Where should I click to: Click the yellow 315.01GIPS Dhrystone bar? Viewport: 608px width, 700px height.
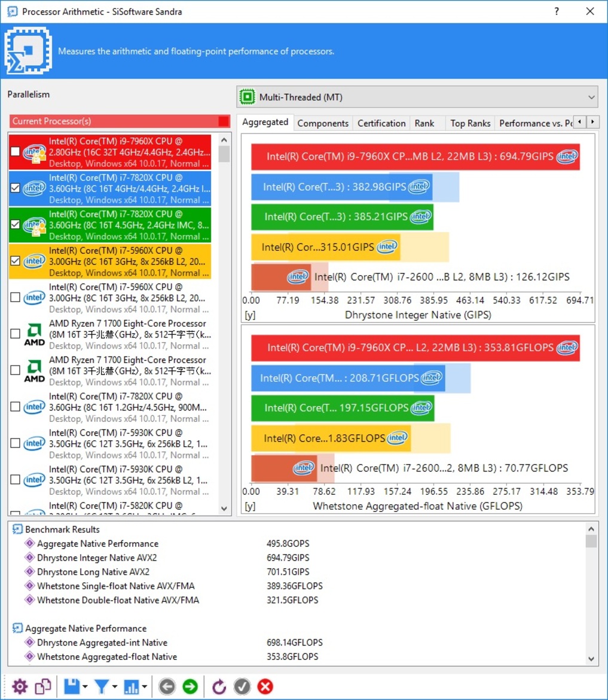(326, 247)
